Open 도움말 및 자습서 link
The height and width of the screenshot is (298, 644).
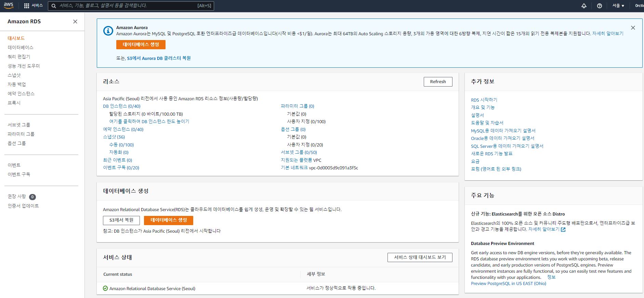tap(487, 123)
